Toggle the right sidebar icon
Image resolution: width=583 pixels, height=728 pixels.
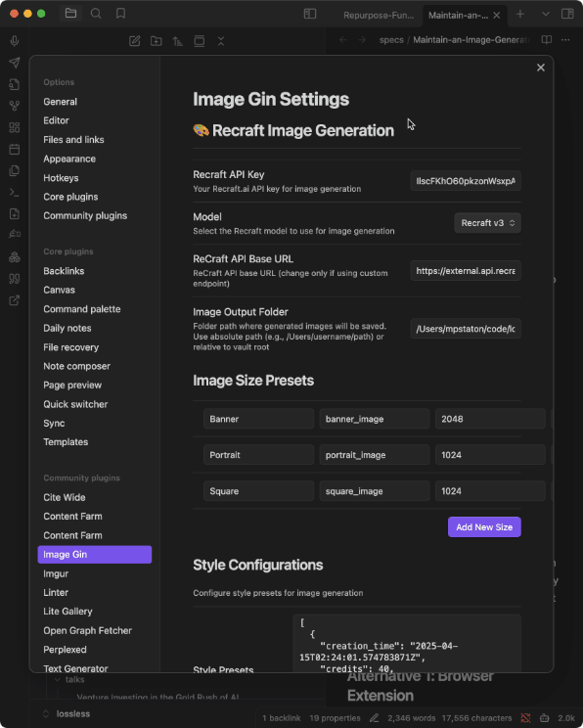[x=567, y=14]
